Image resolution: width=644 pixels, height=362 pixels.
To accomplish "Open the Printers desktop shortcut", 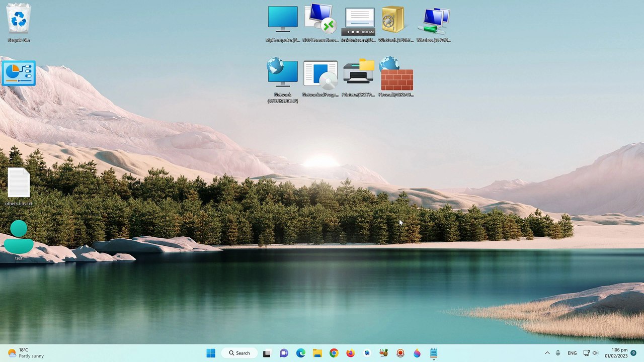I will pos(358,79).
